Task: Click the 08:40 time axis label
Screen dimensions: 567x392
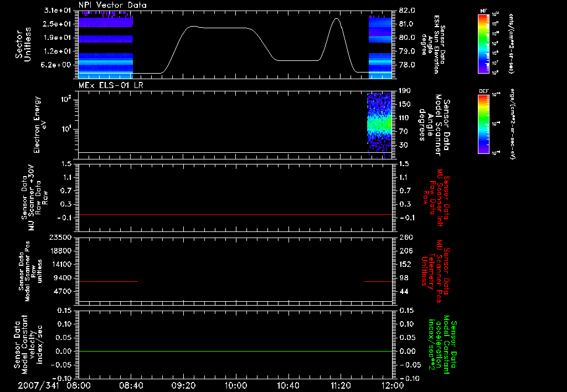Action: 131,385
